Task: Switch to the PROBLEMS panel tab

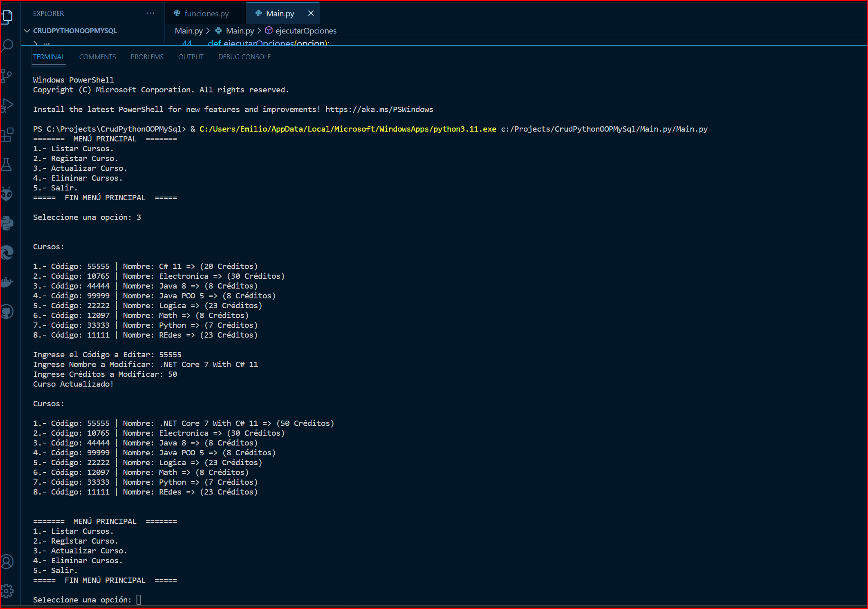Action: pyautogui.click(x=147, y=57)
